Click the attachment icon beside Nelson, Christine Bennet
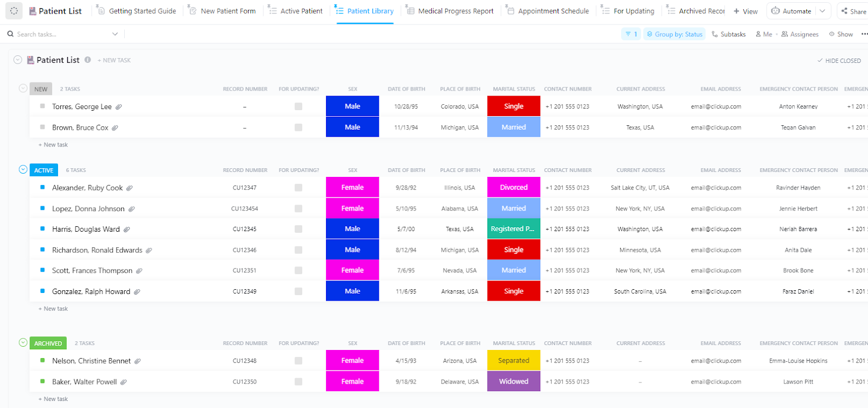Image resolution: width=868 pixels, height=408 pixels. tap(138, 361)
